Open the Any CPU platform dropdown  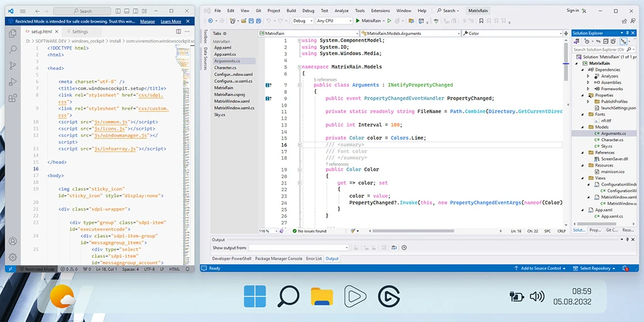tap(333, 21)
